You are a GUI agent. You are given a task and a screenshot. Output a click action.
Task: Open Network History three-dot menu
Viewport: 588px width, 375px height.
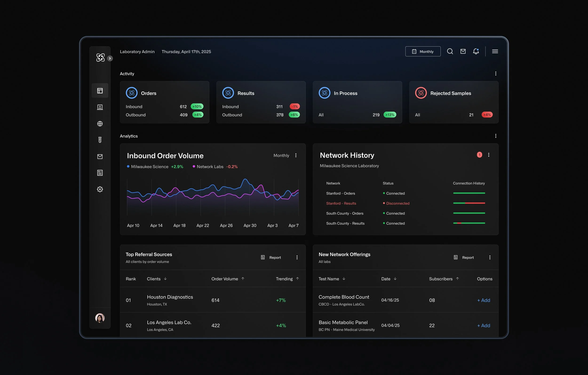[x=488, y=155]
